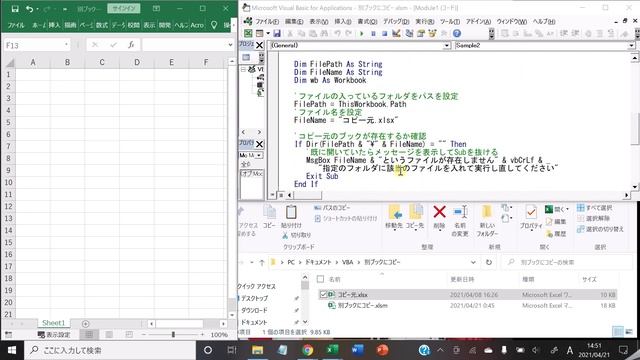Click the Reset (stop) icon in VBA toolbar
640x360 pixels.
384,33
